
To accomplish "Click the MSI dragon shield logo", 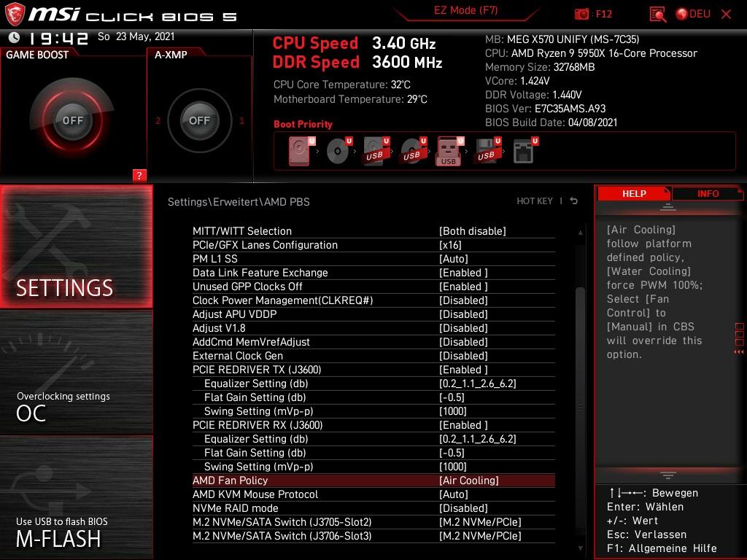I will click(15, 15).
